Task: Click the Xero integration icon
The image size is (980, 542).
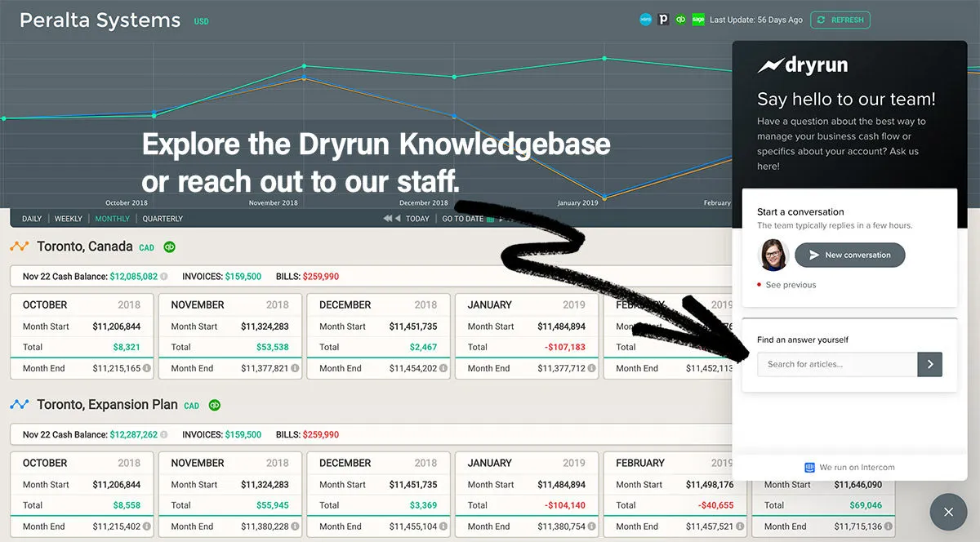Action: point(646,20)
